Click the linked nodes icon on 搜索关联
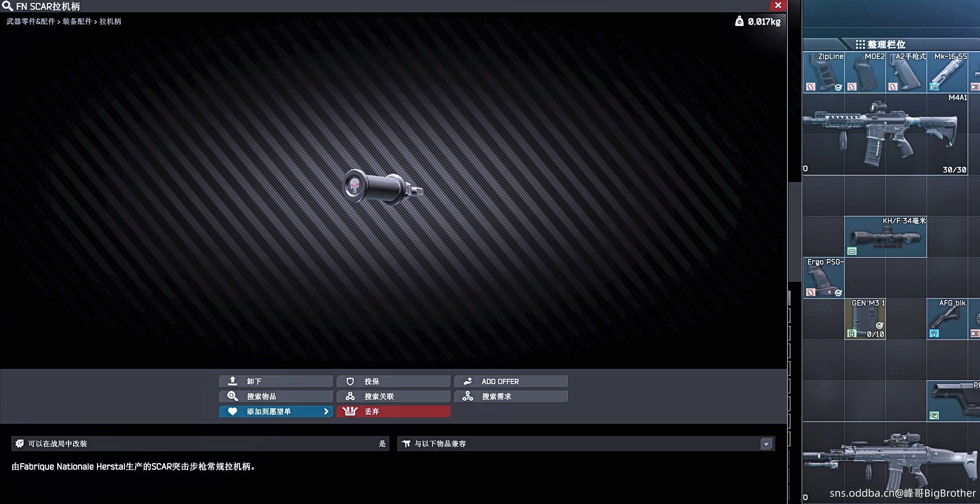Image resolution: width=980 pixels, height=504 pixels. pos(350,396)
